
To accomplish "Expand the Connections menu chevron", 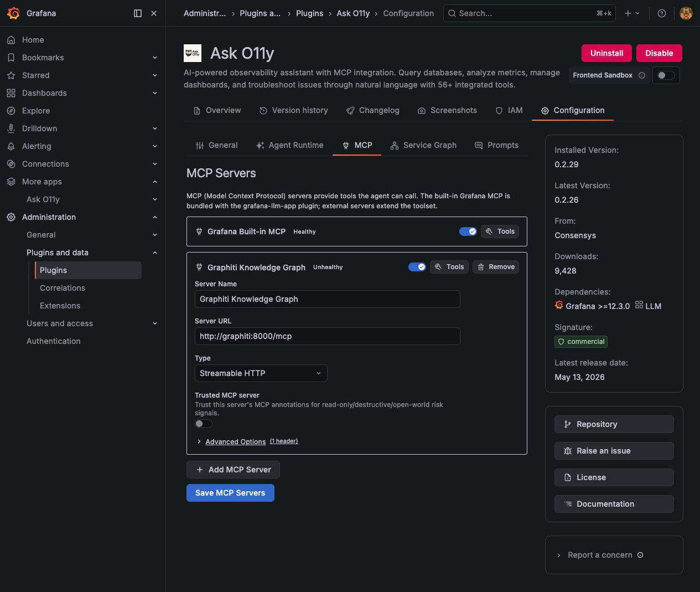I will pyautogui.click(x=155, y=164).
